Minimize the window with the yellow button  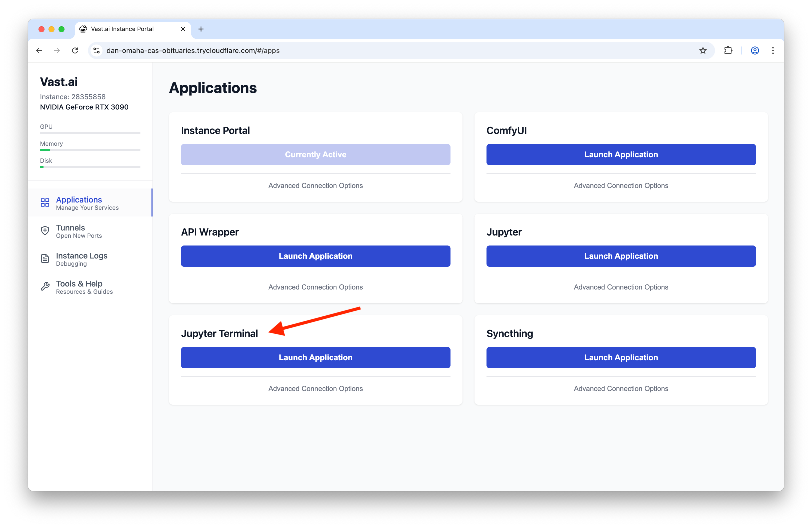[51, 29]
